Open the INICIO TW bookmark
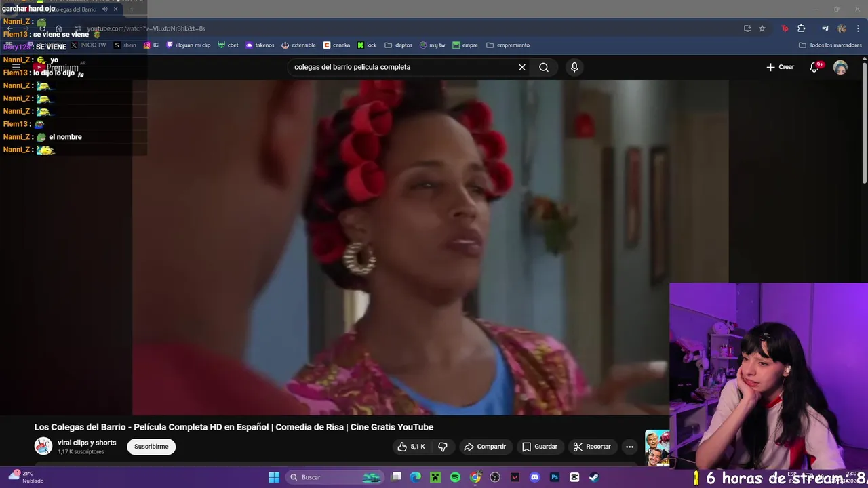This screenshot has height=488, width=868. tap(89, 45)
